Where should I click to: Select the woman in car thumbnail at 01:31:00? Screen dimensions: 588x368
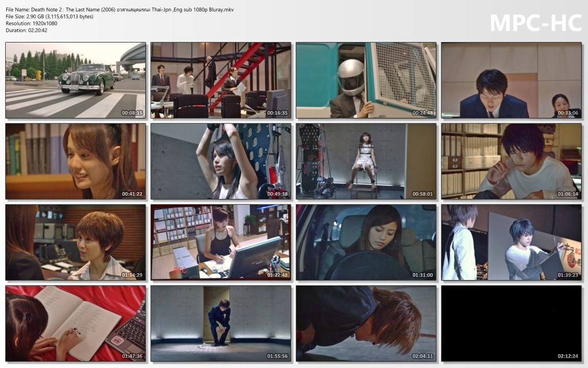point(366,242)
